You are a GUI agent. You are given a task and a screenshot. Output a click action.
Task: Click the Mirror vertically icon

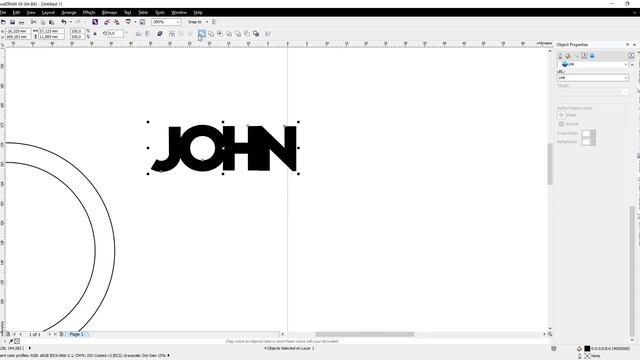click(x=147, y=34)
